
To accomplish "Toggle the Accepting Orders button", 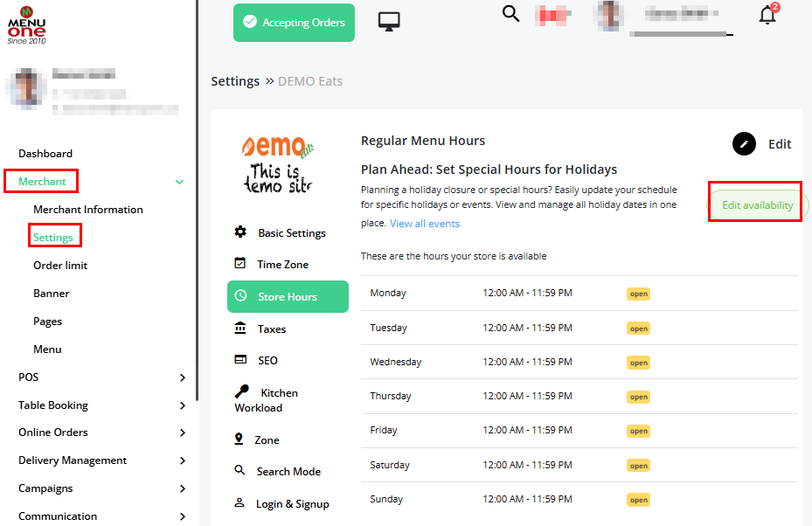I will click(x=294, y=23).
